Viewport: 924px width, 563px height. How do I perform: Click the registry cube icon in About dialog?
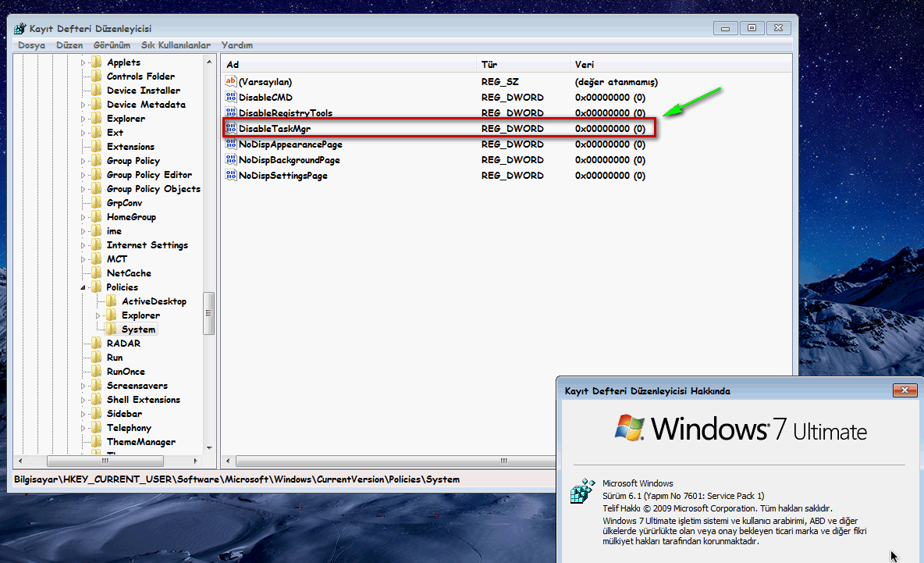click(582, 490)
